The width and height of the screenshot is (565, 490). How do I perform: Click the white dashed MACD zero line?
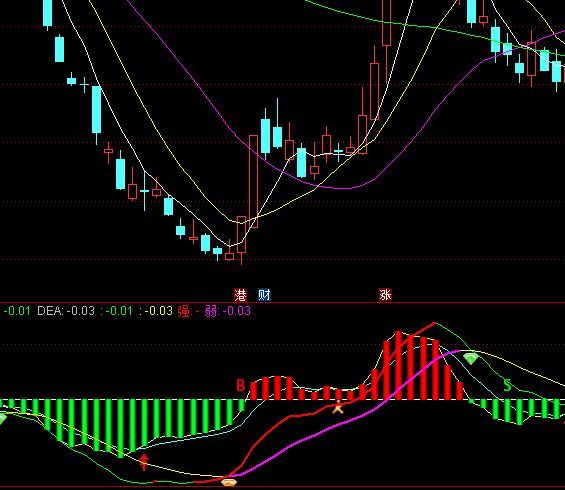click(x=282, y=400)
